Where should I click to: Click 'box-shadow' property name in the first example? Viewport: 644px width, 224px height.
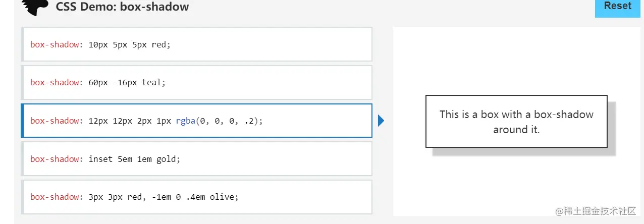click(55, 44)
